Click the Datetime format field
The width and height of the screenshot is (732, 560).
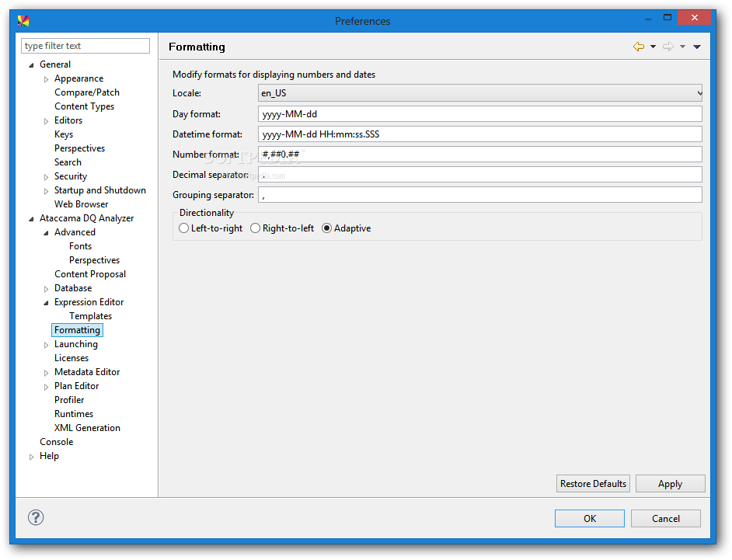tap(480, 134)
